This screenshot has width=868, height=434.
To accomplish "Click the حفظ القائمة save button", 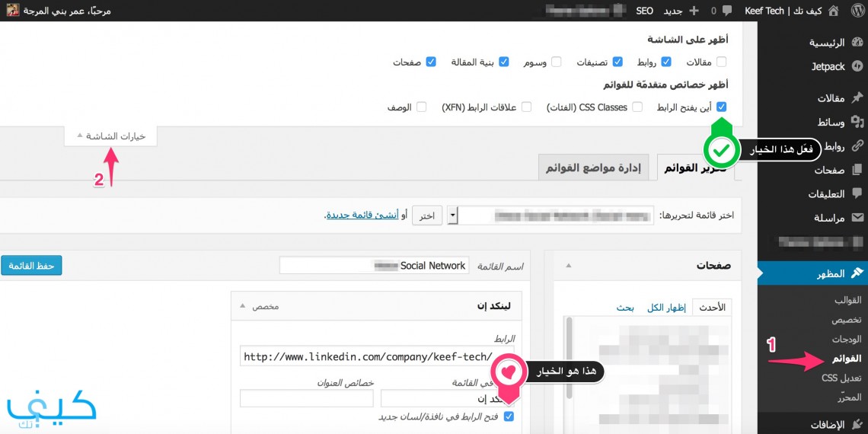I will click(x=31, y=265).
